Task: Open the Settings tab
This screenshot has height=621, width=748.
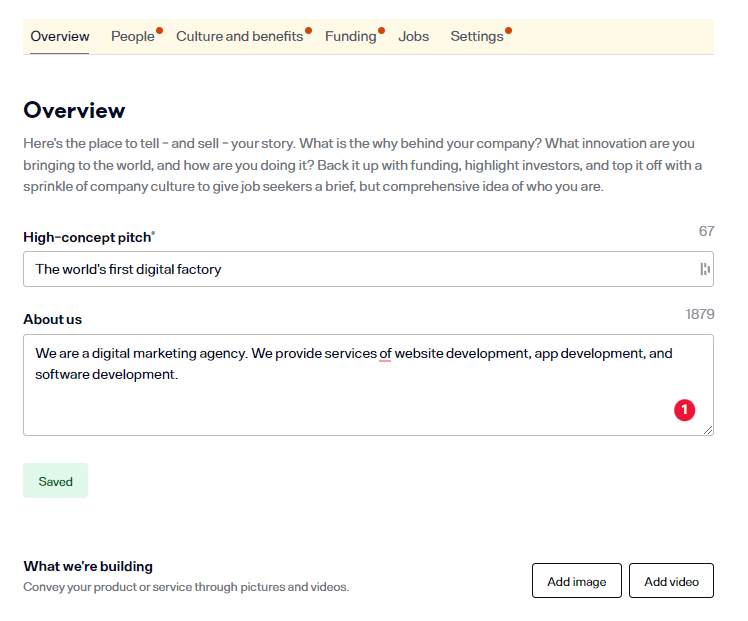Action: [476, 37]
